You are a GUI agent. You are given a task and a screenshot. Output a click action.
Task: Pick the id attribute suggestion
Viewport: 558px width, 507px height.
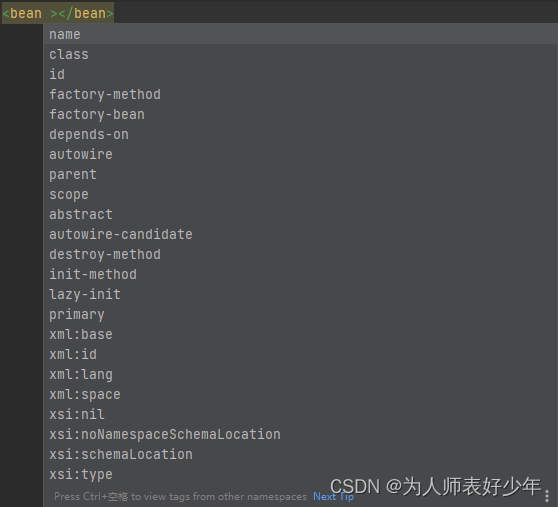(300, 74)
